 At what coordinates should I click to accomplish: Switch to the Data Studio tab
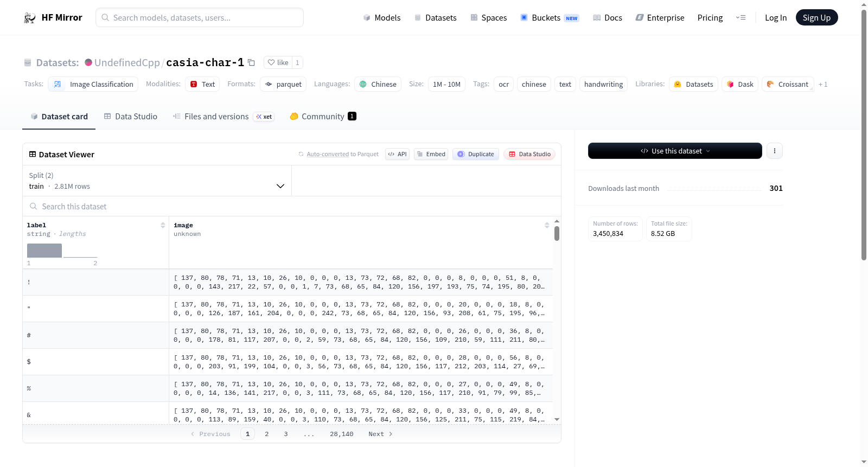[x=131, y=117]
